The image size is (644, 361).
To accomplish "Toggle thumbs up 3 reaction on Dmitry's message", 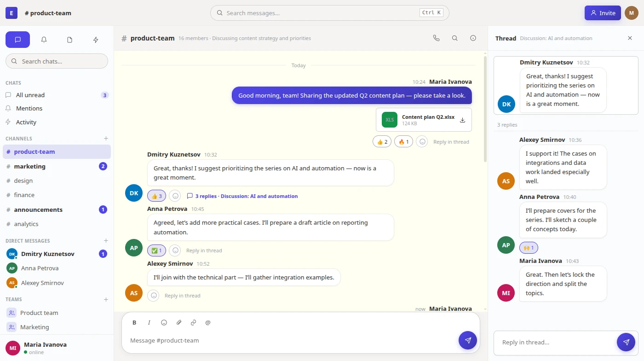I will (156, 196).
